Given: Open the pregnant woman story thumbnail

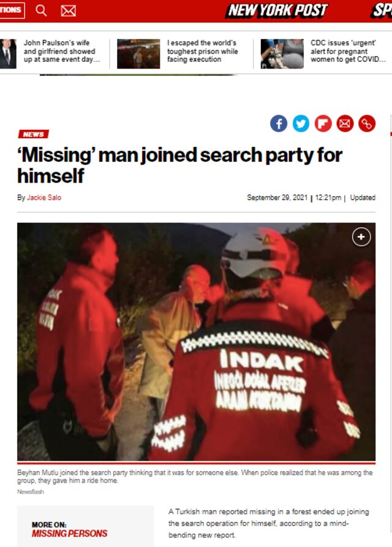Looking at the screenshot, I should [x=282, y=54].
